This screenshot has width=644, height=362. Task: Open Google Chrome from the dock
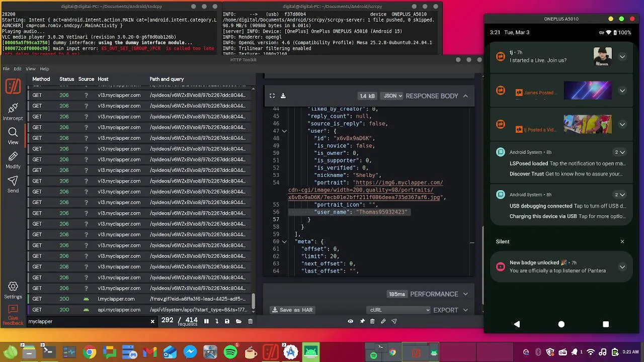point(90,352)
